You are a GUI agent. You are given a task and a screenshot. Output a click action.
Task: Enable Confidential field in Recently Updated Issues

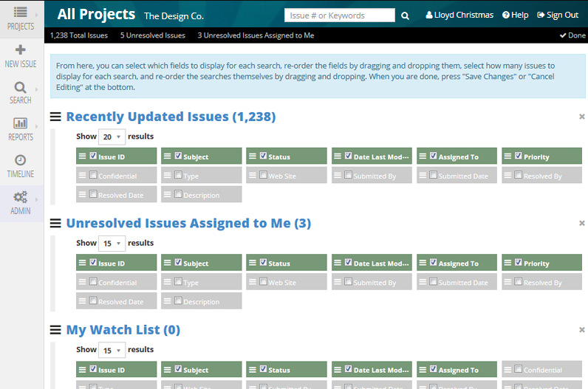click(x=93, y=175)
